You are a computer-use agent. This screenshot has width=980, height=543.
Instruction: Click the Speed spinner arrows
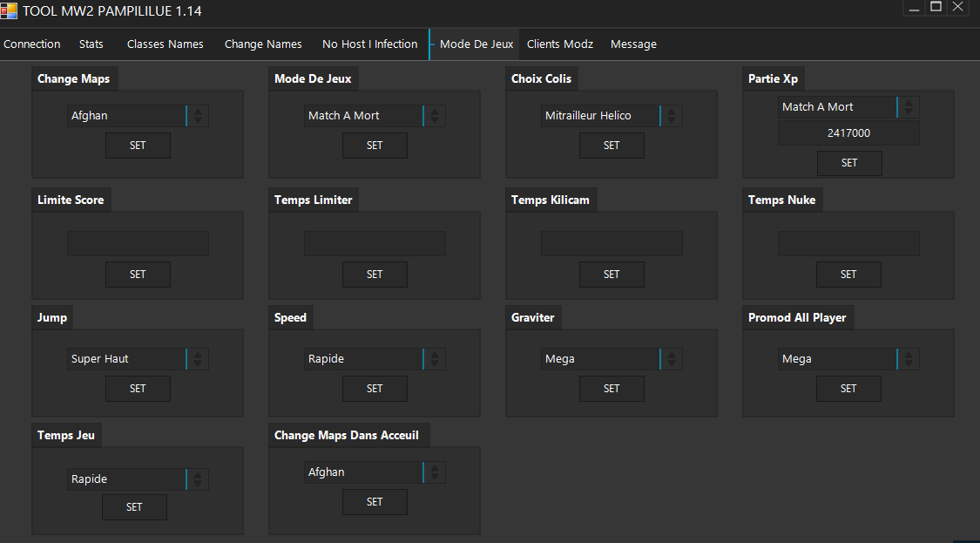point(435,359)
